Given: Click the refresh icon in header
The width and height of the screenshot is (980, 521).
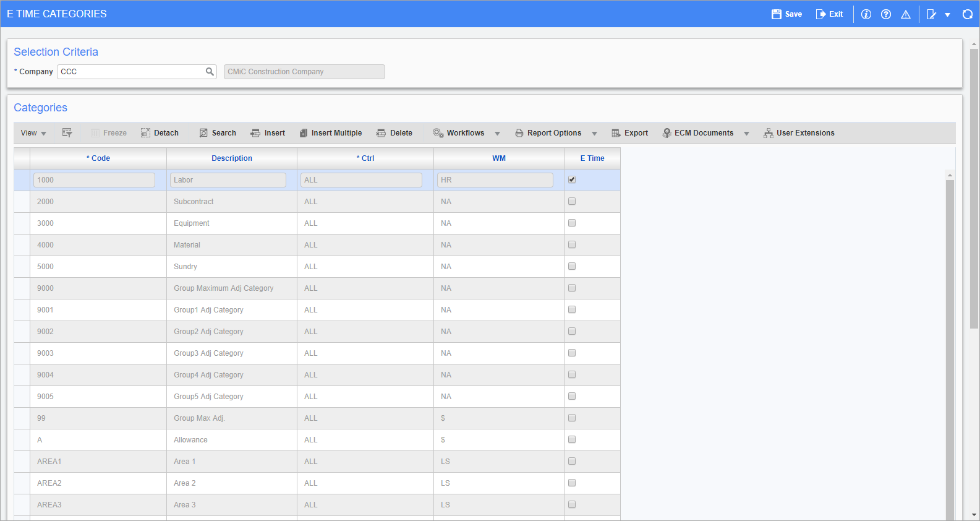Looking at the screenshot, I should 968,14.
